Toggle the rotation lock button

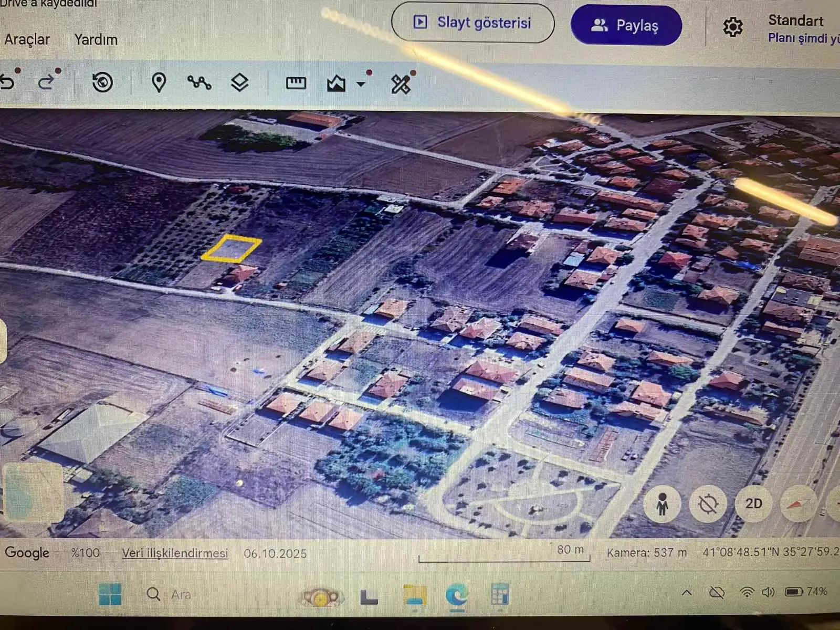pyautogui.click(x=708, y=503)
